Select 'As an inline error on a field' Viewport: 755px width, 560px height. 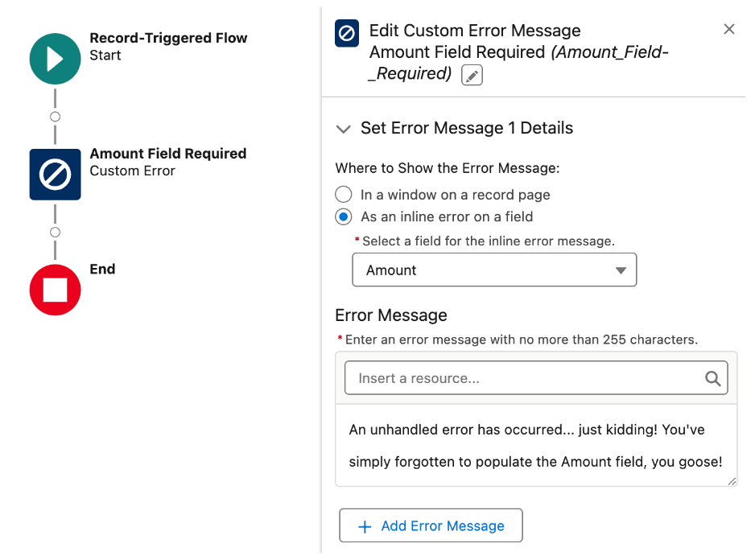pyautogui.click(x=344, y=216)
